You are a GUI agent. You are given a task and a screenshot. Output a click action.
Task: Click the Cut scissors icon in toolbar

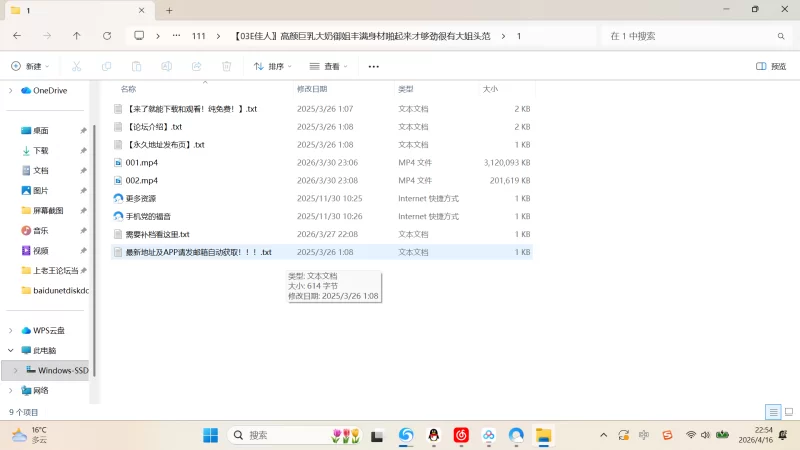pos(76,66)
